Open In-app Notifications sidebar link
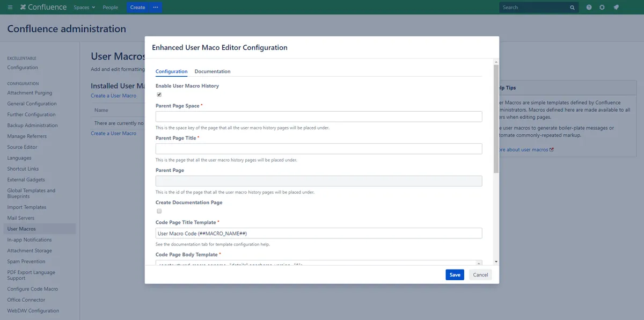 (x=30, y=239)
